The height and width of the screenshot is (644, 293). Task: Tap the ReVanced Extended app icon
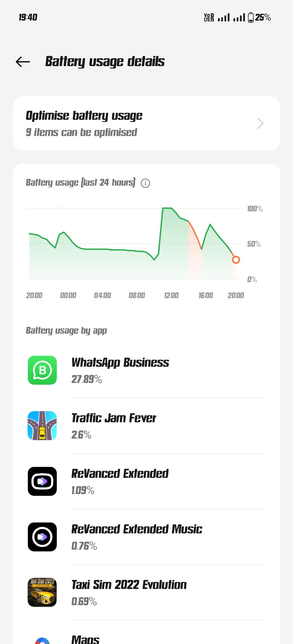[42, 481]
